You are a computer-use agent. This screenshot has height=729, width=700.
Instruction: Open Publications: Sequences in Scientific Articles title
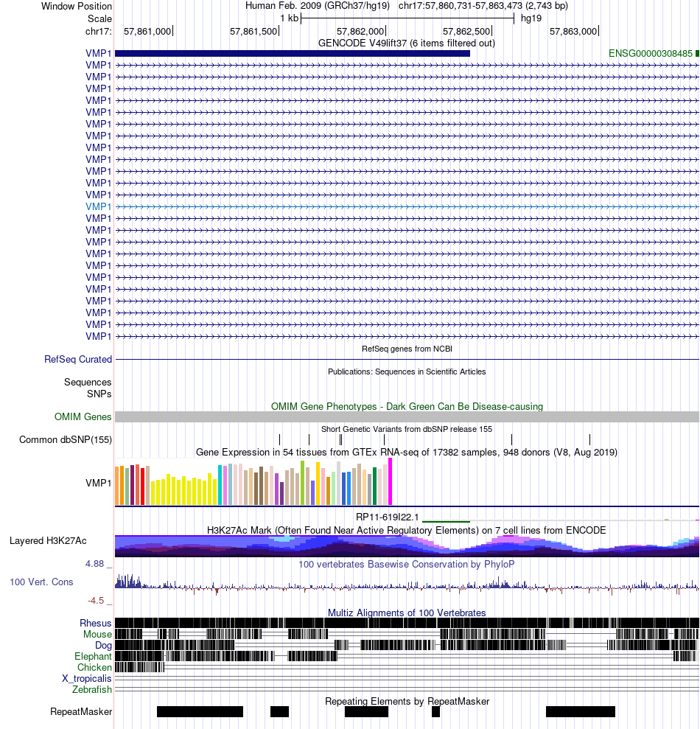pos(407,372)
